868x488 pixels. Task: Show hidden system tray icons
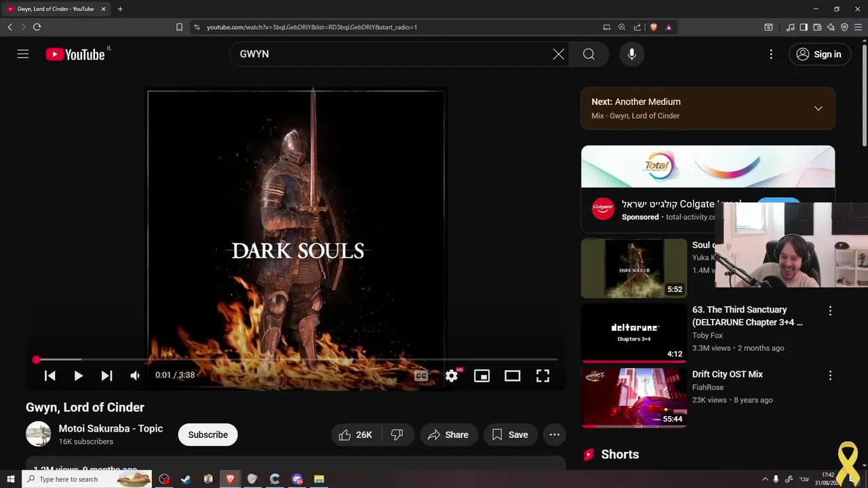766,479
